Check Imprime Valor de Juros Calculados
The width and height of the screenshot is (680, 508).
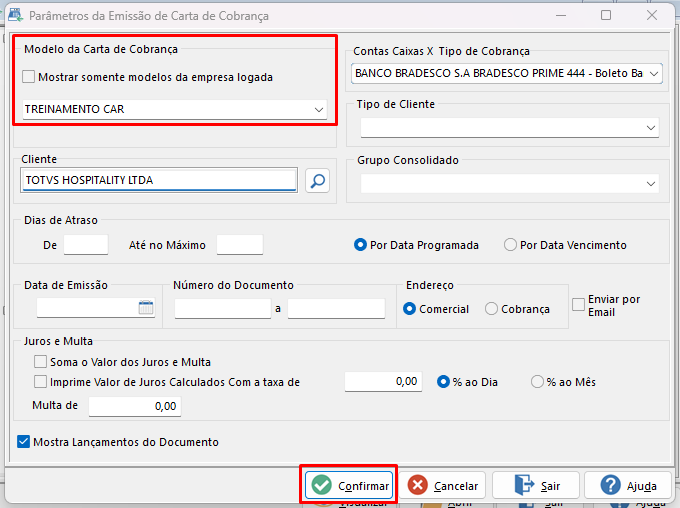[x=40, y=382]
